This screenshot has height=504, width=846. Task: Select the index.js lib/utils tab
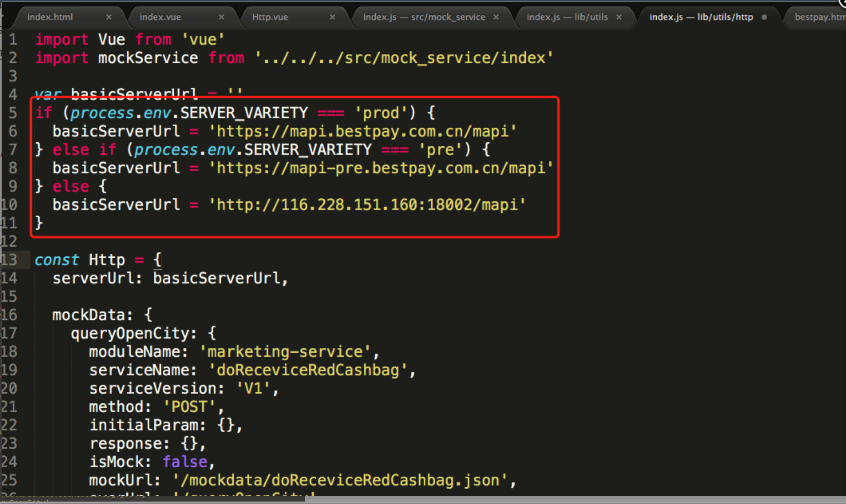click(567, 17)
